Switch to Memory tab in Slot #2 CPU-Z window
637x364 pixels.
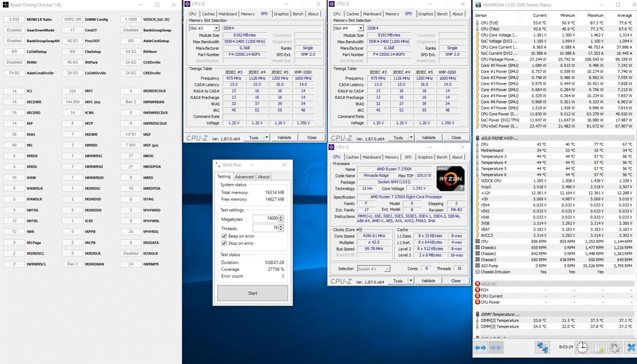click(x=248, y=14)
